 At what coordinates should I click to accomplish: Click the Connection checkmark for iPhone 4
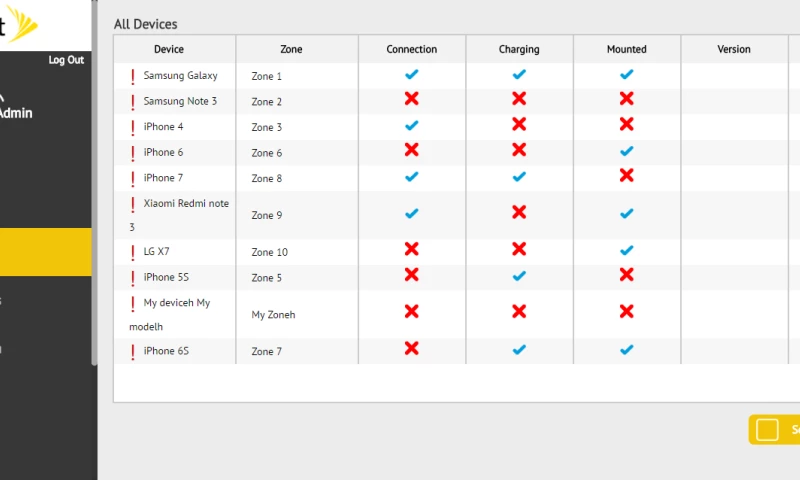[411, 126]
